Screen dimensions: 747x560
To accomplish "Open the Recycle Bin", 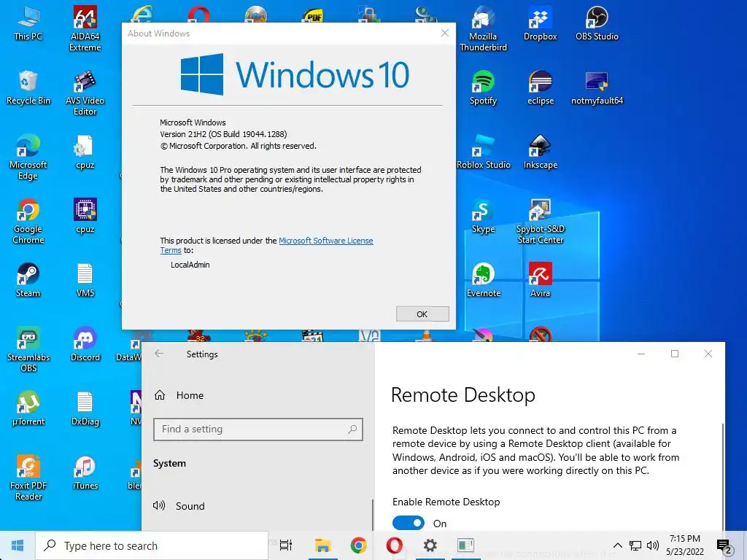I will coord(28,88).
